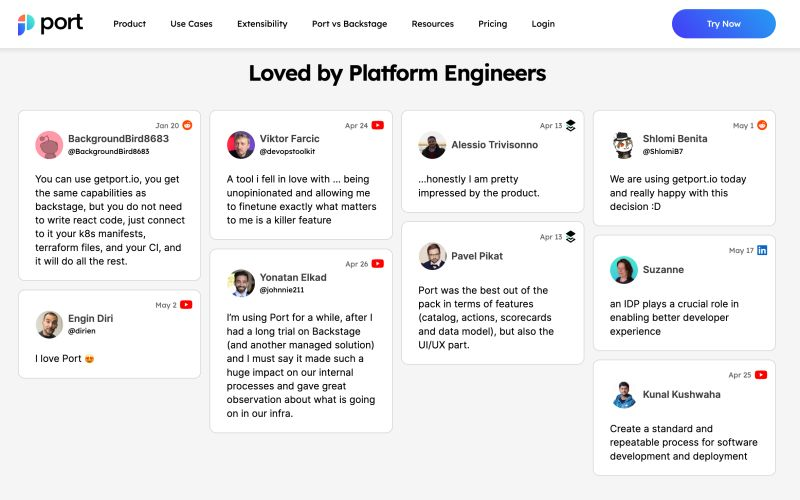The height and width of the screenshot is (500, 800).
Task: Click the Jan 20 date label
Action: click(x=167, y=126)
